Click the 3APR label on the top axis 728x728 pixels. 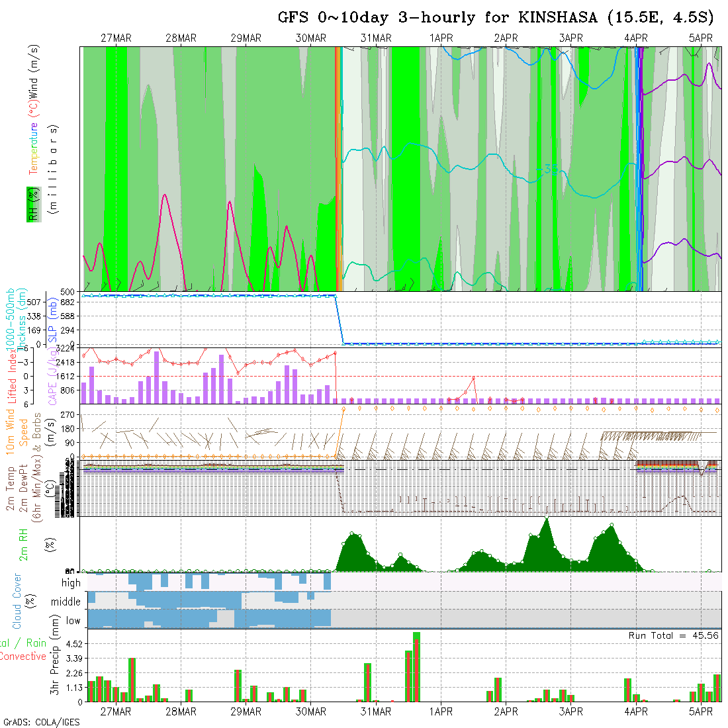coord(571,38)
